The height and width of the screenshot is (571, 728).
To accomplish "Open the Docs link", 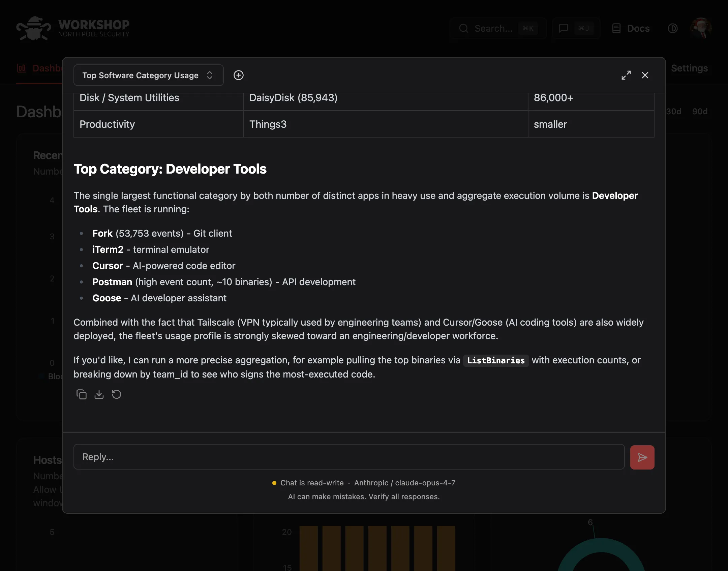I will pos(631,28).
